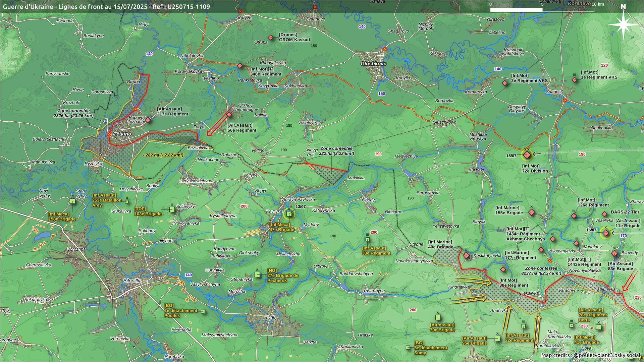
Task: Click the 1434e Akhmat Chechnya unit marker
Action: coord(553,239)
